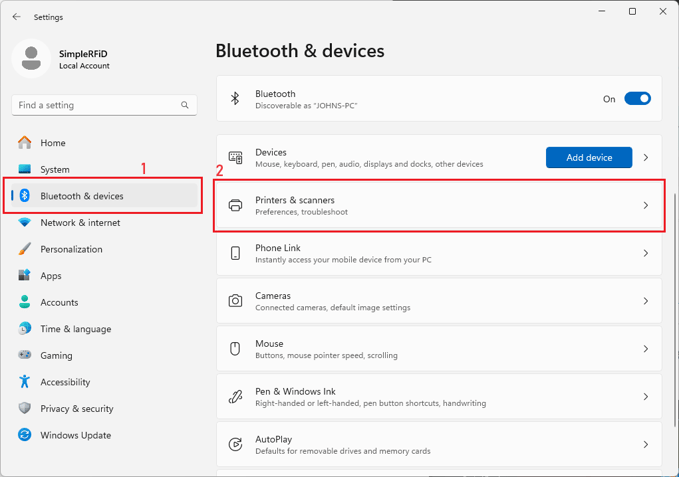Viewport: 679px width, 477px height.
Task: Click 'Defaults for removable drives' description
Action: coord(343,451)
